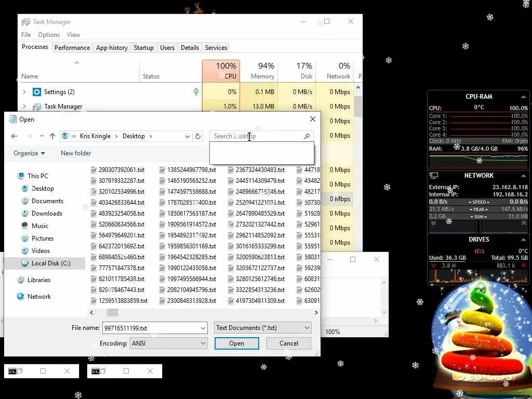The width and height of the screenshot is (532, 399).
Task: Click the file list right arrow
Action: click(316, 312)
